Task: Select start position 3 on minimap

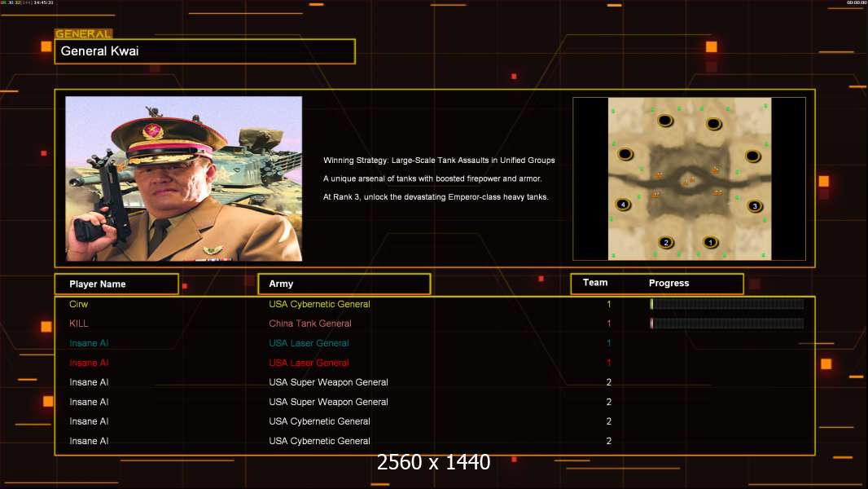Action: click(x=755, y=206)
